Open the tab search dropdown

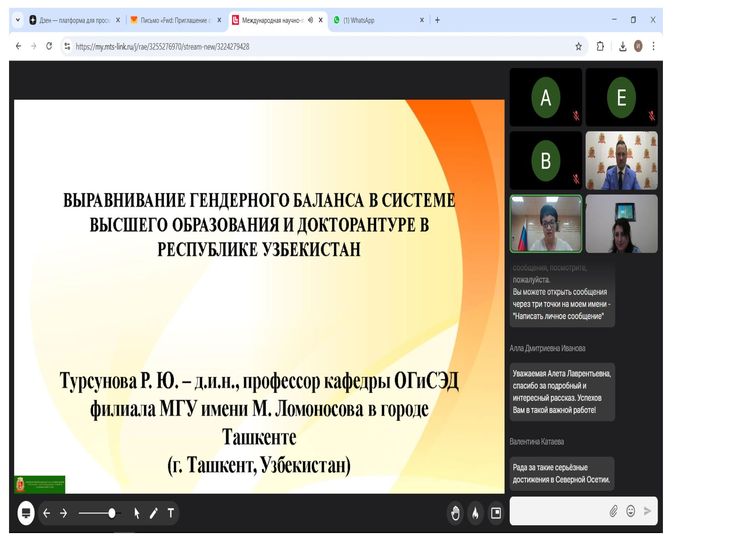(x=18, y=20)
